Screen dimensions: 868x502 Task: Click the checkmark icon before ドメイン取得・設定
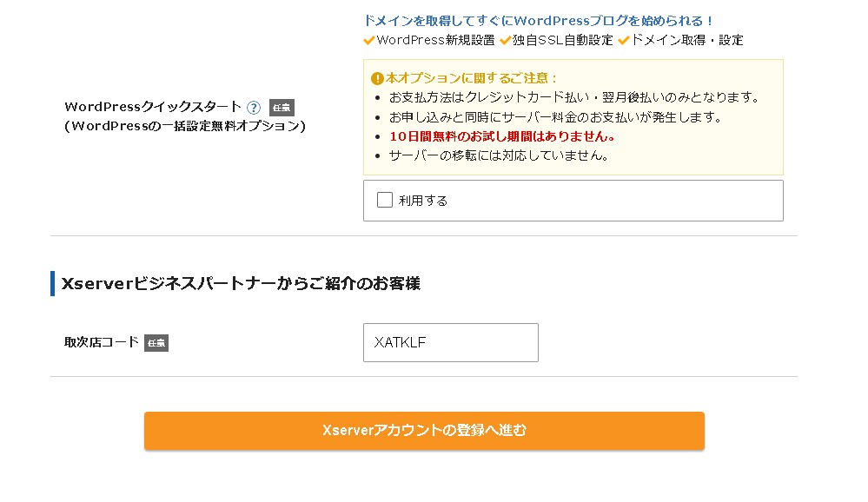pos(623,40)
